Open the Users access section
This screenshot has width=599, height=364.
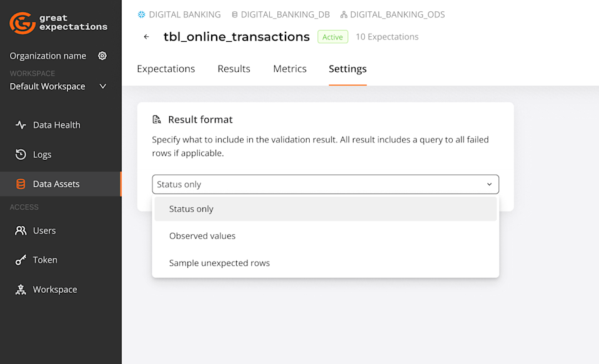[46, 230]
